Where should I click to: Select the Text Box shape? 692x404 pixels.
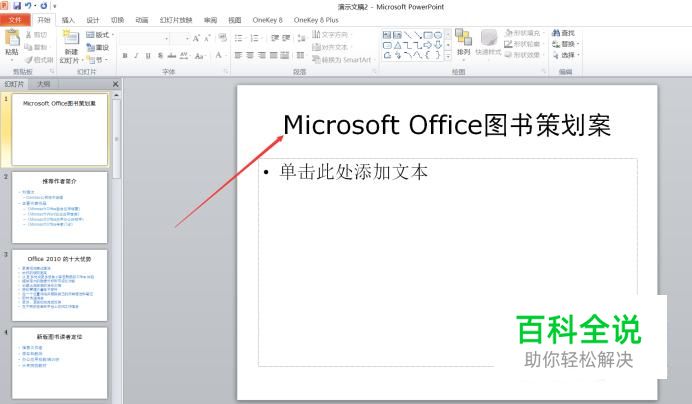point(387,35)
